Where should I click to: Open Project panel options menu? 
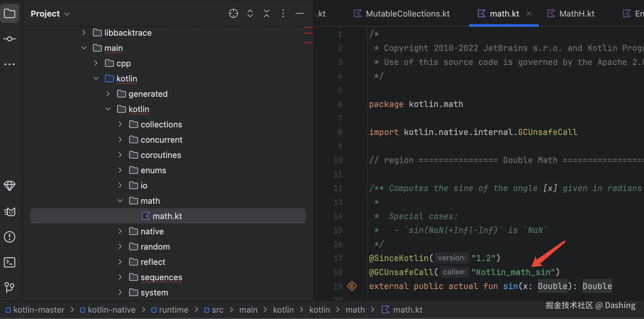click(x=283, y=13)
